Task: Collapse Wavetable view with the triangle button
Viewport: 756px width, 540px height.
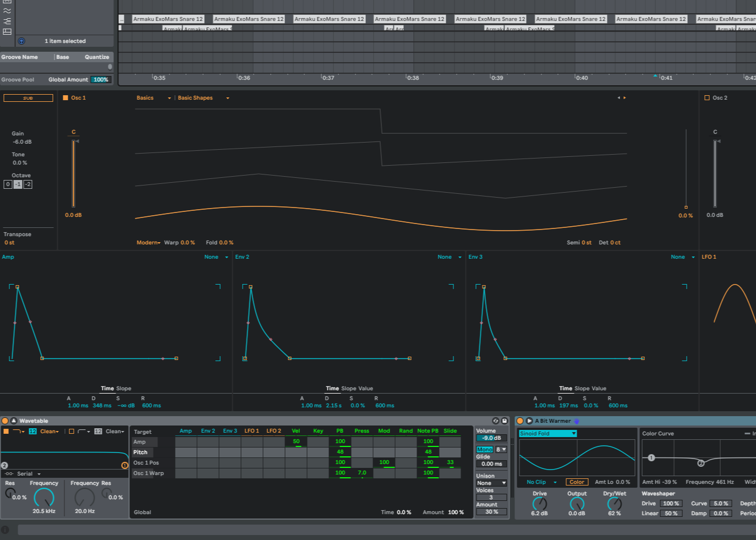Action: pos(14,421)
